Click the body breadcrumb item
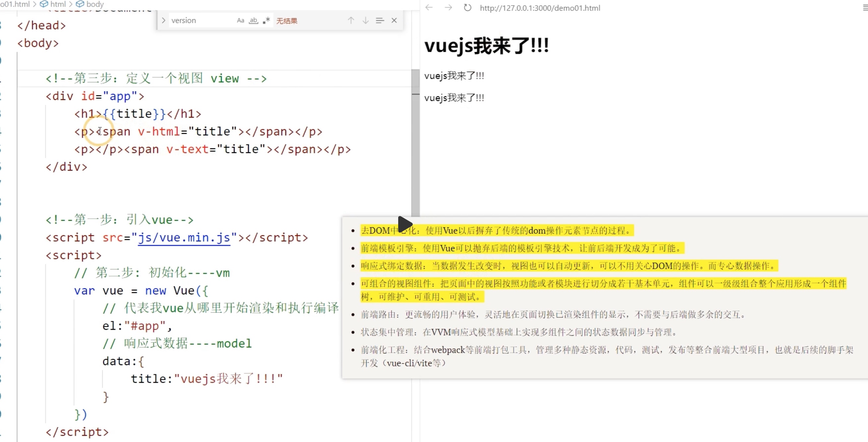 click(x=90, y=4)
